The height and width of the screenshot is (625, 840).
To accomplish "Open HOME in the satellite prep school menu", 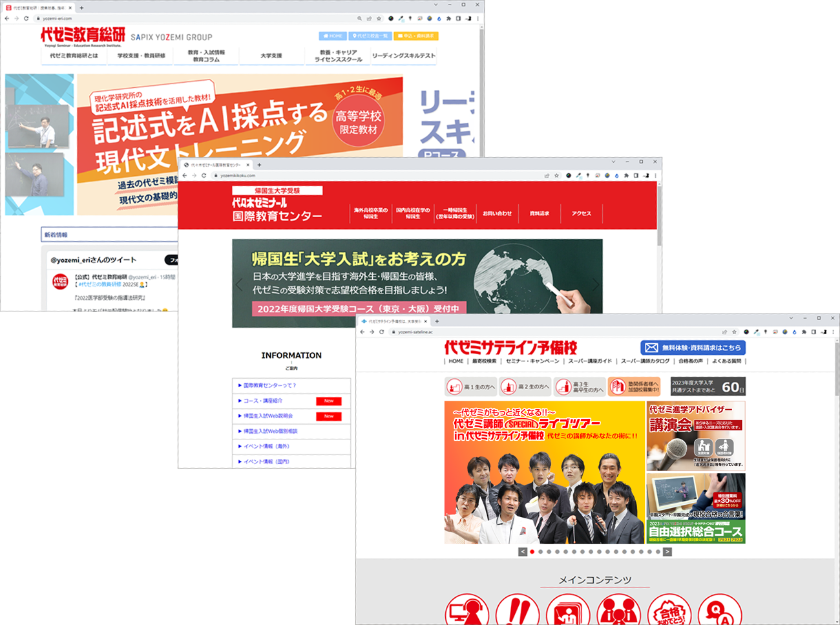I will (x=456, y=361).
